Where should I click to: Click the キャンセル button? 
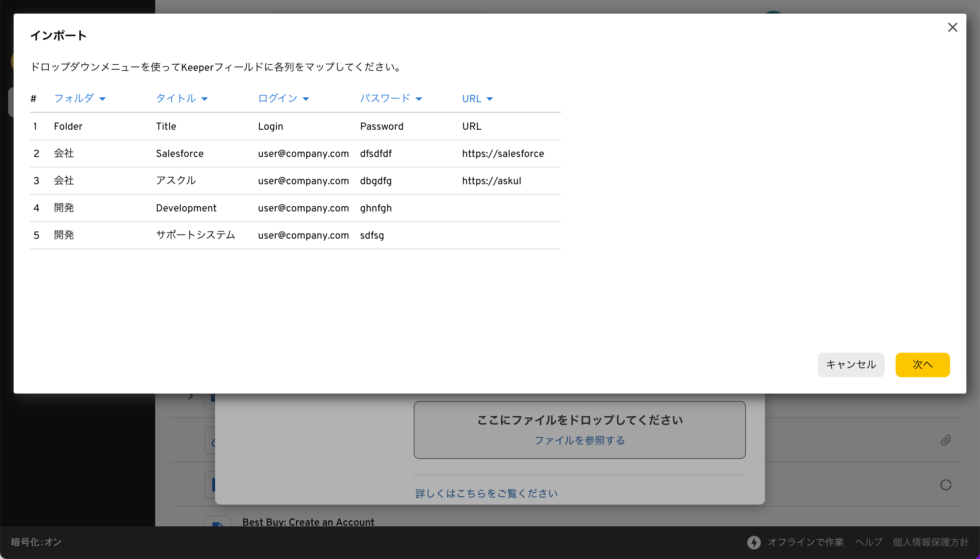[851, 365]
